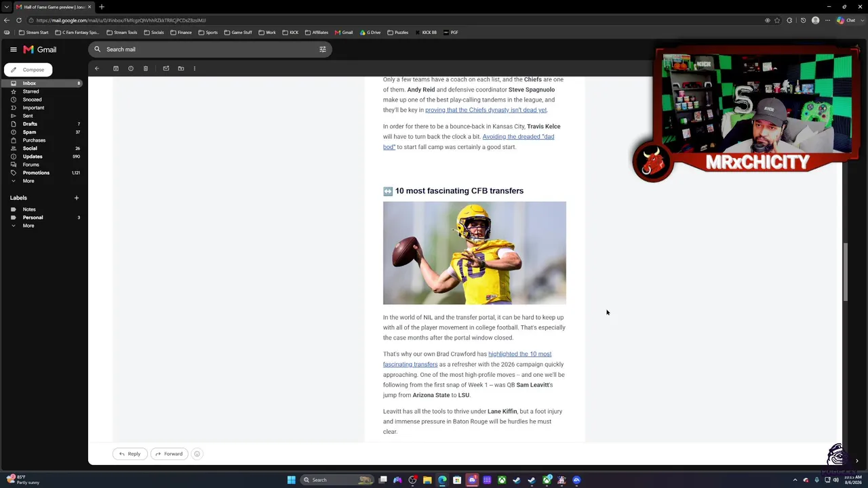Screen dimensions: 868x488
Task: Open Socials bookmarks folder
Action: point(153,33)
